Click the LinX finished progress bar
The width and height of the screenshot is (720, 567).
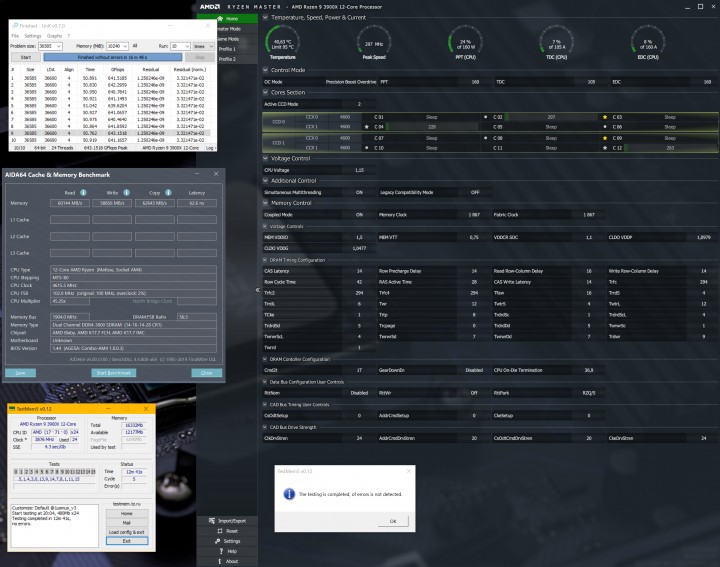tap(112, 57)
